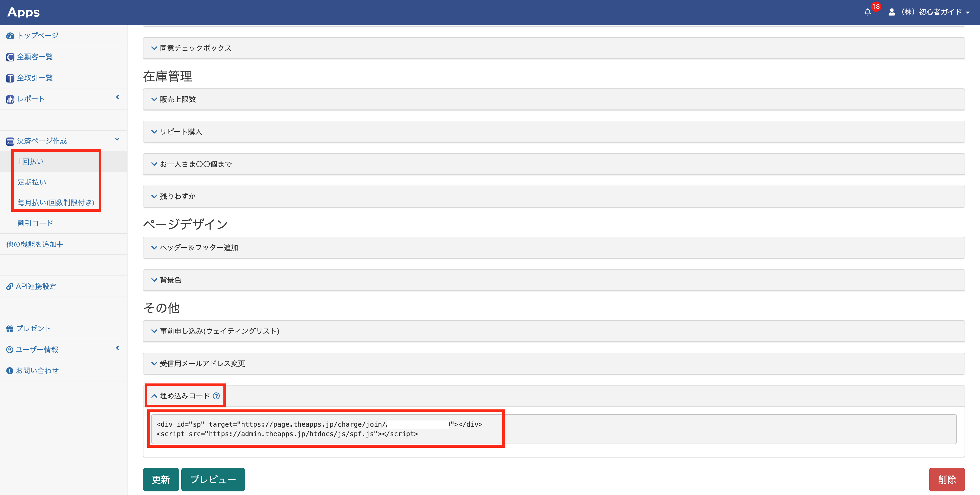The height and width of the screenshot is (495, 980).
Task: Expand the お一人さま〇〇個まで section
Action: 553,164
